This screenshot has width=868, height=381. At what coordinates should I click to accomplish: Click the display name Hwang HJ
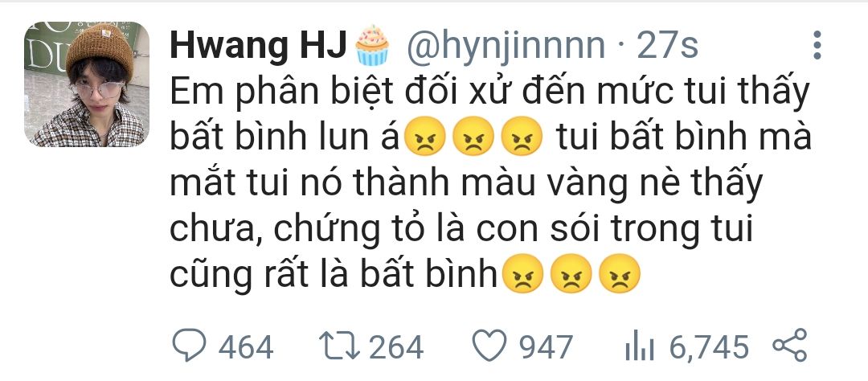tap(257, 46)
